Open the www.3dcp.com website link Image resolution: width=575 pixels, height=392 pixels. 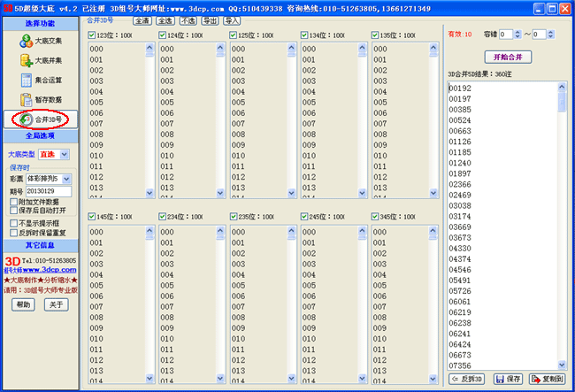click(x=51, y=270)
